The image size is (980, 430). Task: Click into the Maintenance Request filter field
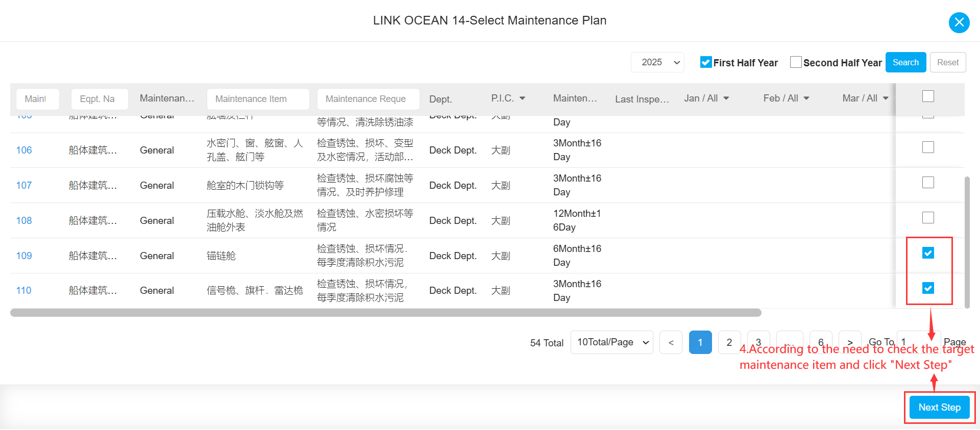[x=368, y=99]
